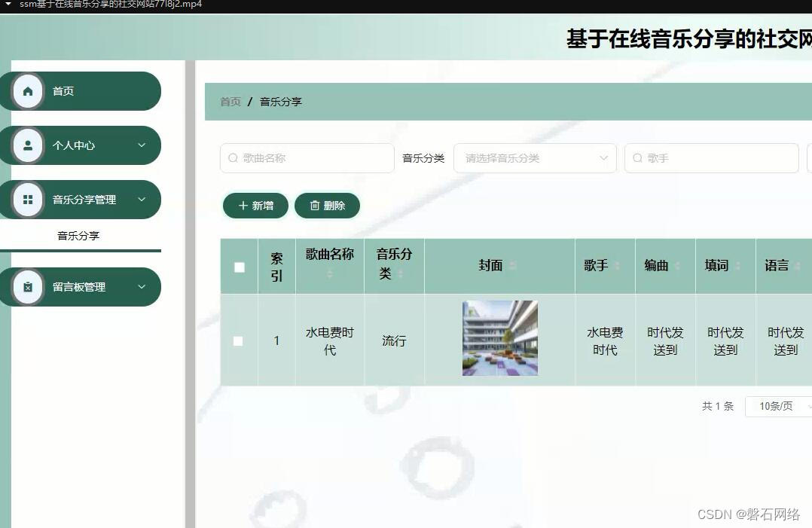The width and height of the screenshot is (812, 528).
Task: Open the cover thumbnail of 水电费时代
Action: click(499, 338)
